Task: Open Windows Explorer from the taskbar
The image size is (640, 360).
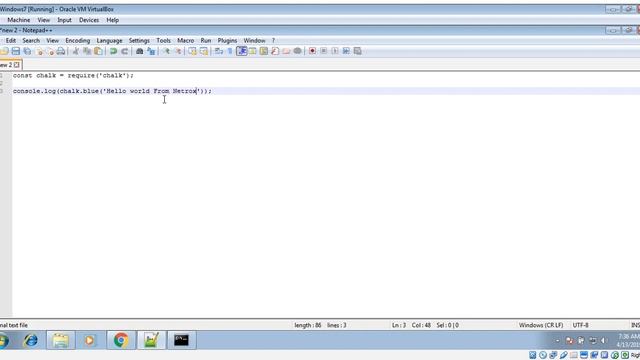Action: pos(60,340)
